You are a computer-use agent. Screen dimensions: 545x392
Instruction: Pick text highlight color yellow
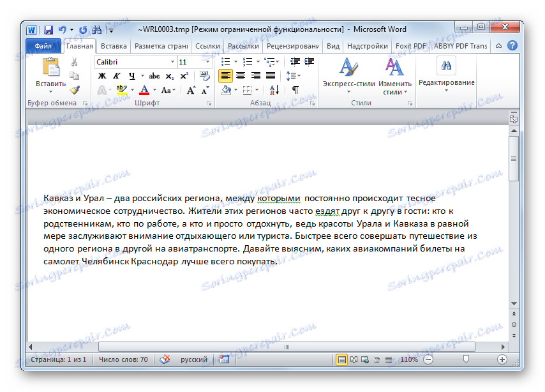pyautogui.click(x=122, y=90)
